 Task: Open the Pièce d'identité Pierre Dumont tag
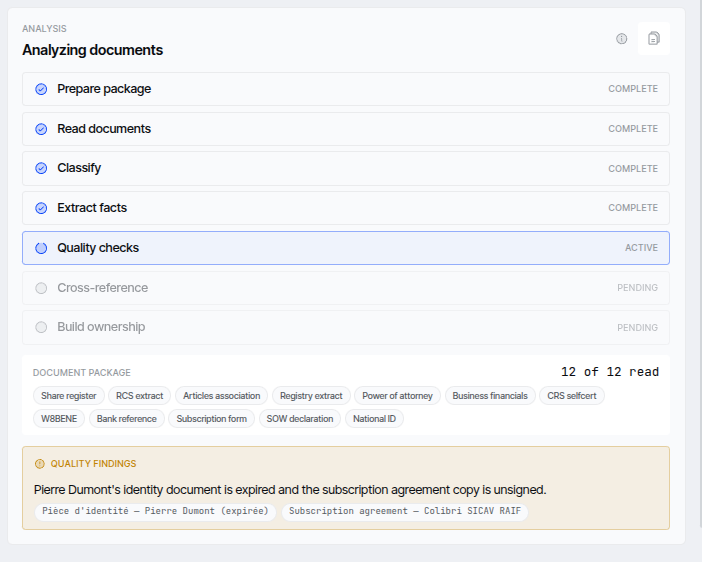click(155, 511)
